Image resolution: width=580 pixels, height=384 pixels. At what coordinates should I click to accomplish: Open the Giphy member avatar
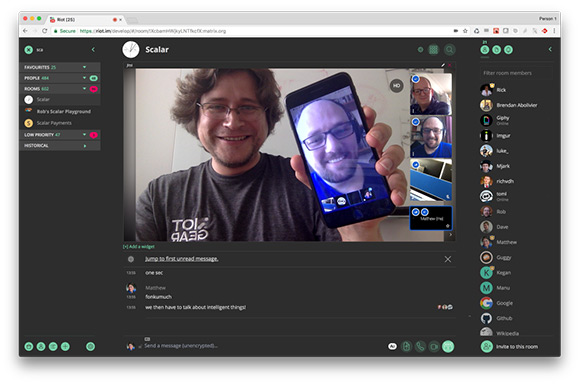[486, 120]
